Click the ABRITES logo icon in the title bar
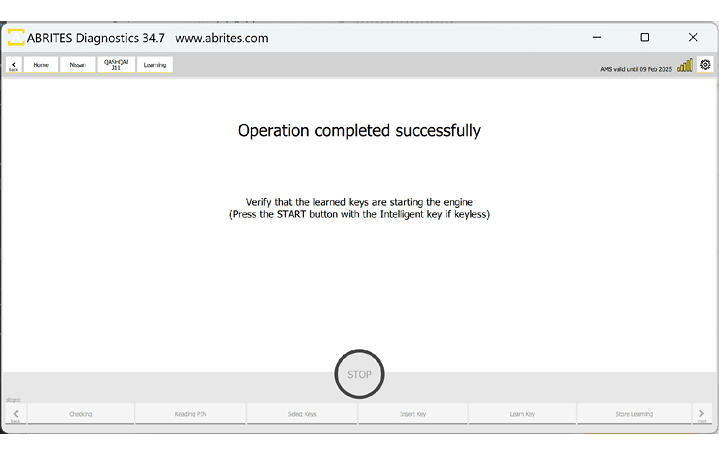 pyautogui.click(x=17, y=38)
